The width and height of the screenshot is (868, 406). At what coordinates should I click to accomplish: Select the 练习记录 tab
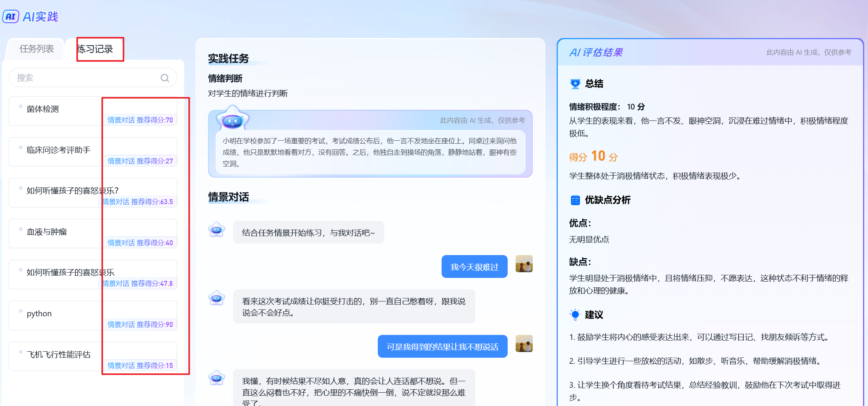[95, 49]
